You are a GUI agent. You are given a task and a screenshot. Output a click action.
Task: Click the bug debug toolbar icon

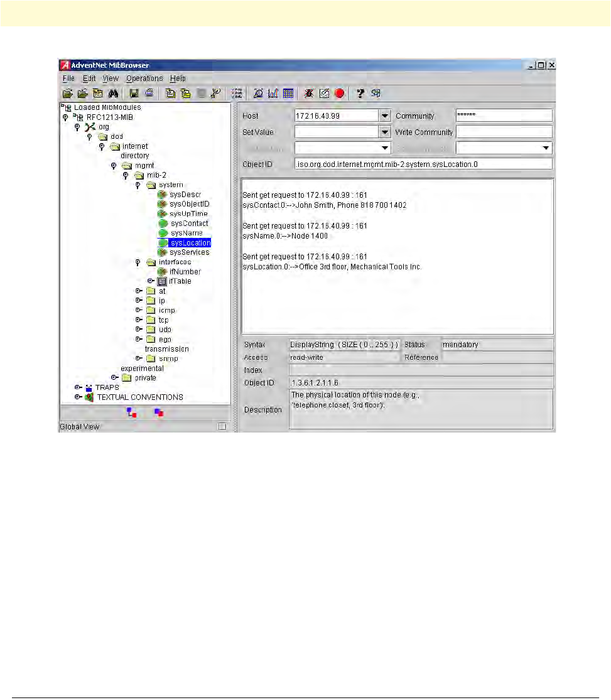[309, 94]
